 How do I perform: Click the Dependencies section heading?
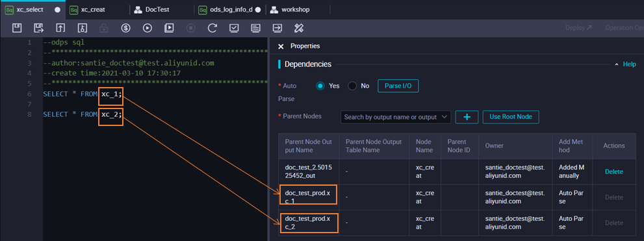point(308,64)
